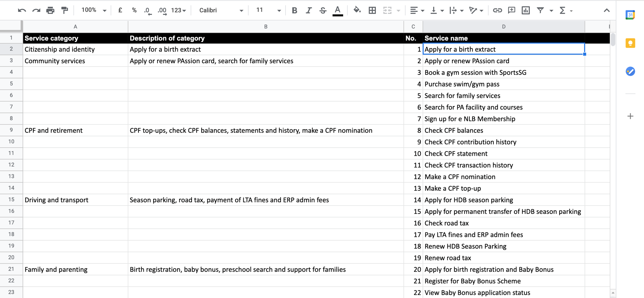Open the horizontal align dropdown
The image size is (644, 298).
pyautogui.click(x=417, y=11)
